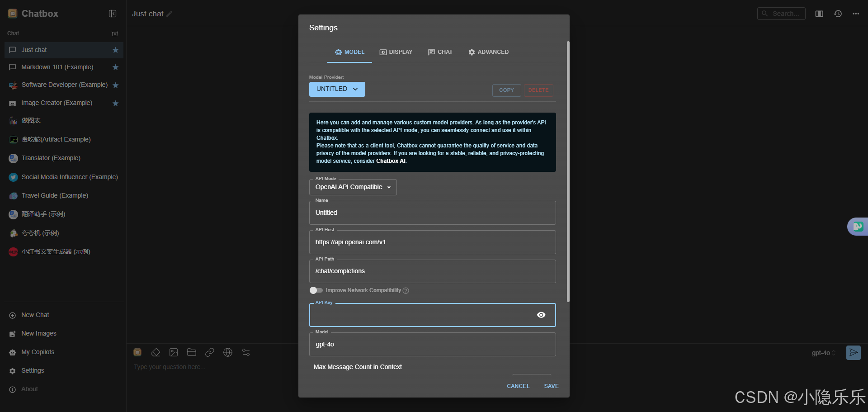This screenshot has height=412, width=868.
Task: Show API key with eye icon
Action: point(541,315)
